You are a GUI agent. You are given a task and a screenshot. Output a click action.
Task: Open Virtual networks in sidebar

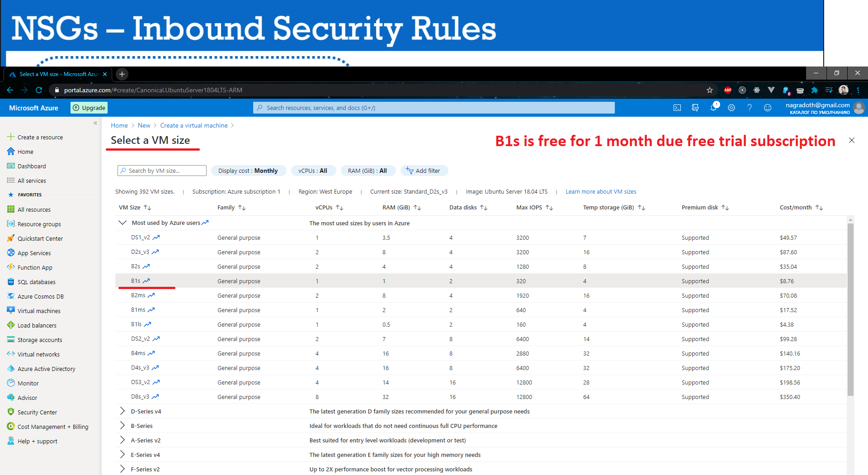click(x=38, y=354)
